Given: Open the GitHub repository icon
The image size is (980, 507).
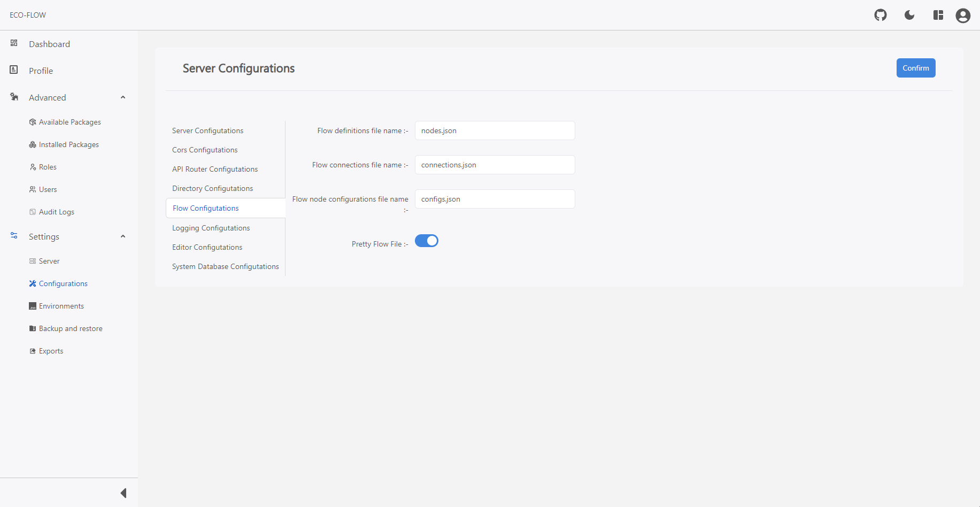Looking at the screenshot, I should tap(881, 15).
